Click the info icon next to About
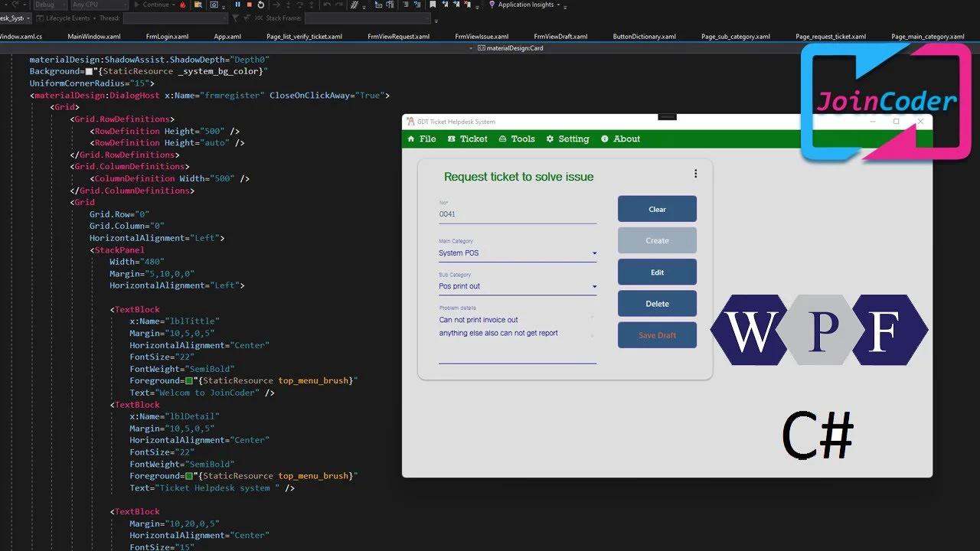The width and height of the screenshot is (980, 551). [x=604, y=139]
